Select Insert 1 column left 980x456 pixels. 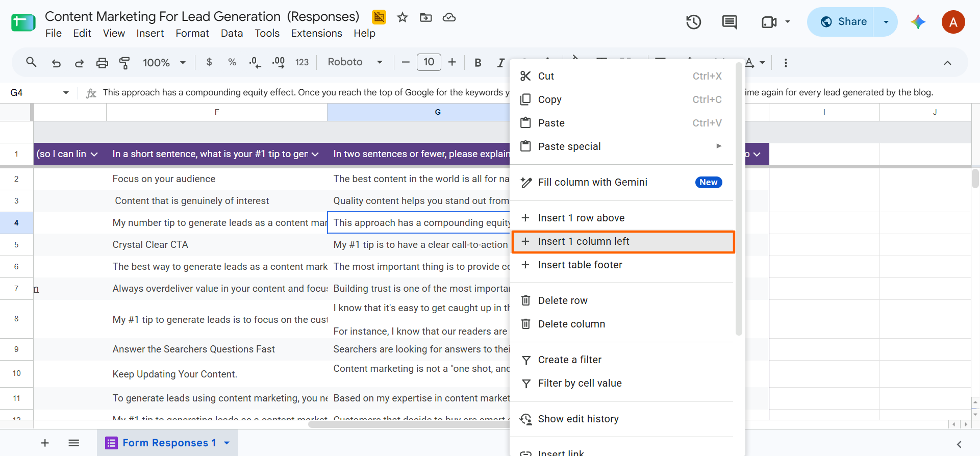[623, 241]
